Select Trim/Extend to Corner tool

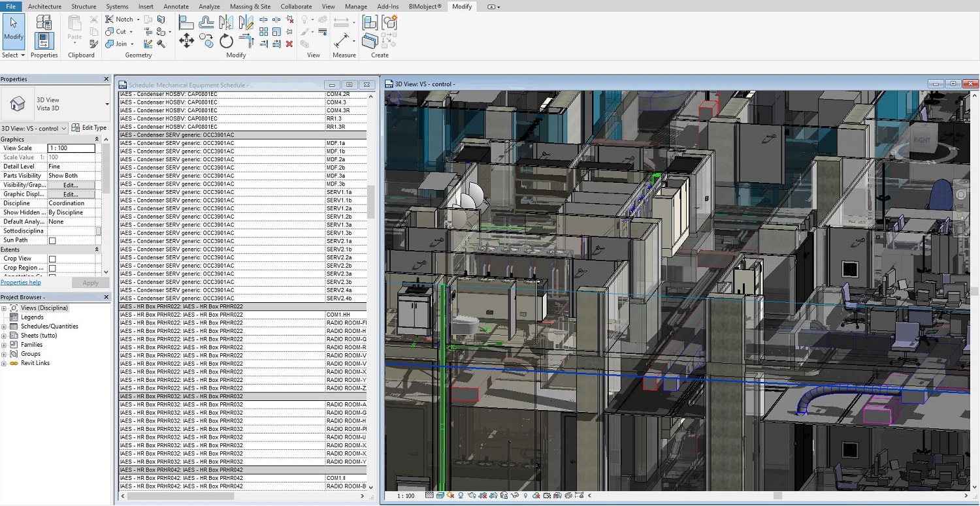tap(246, 41)
